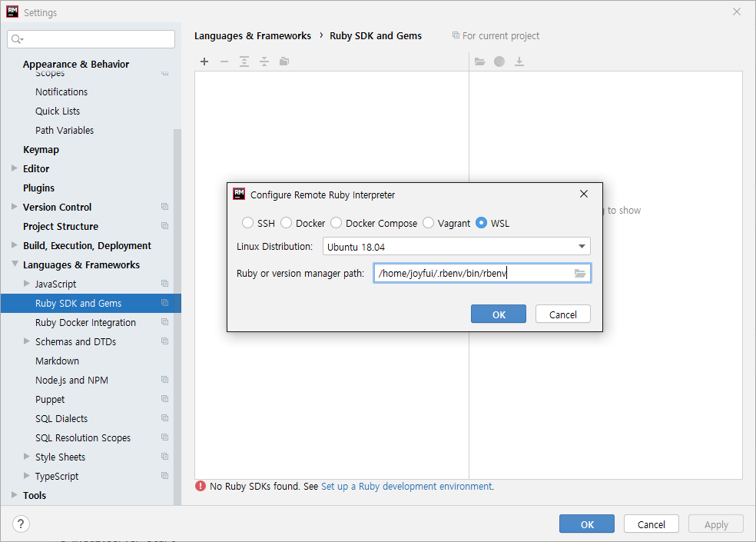Cancel the Configure Remote Ruby Interpreter dialog
This screenshot has width=756, height=542.
tap(562, 314)
